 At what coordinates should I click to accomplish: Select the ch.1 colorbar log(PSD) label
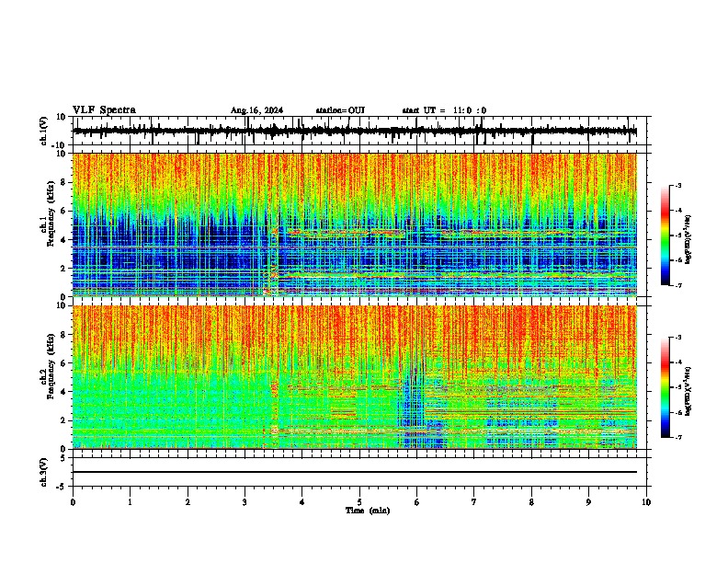[x=688, y=239]
